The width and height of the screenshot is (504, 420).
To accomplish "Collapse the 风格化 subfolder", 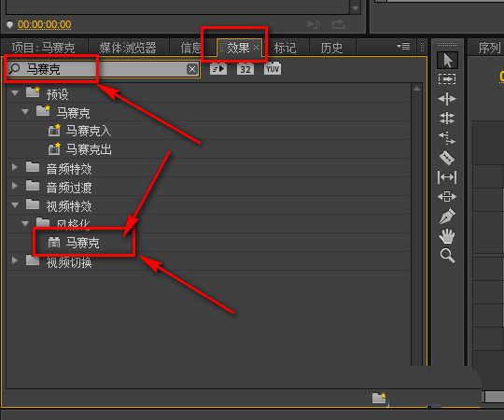I will (x=25, y=223).
